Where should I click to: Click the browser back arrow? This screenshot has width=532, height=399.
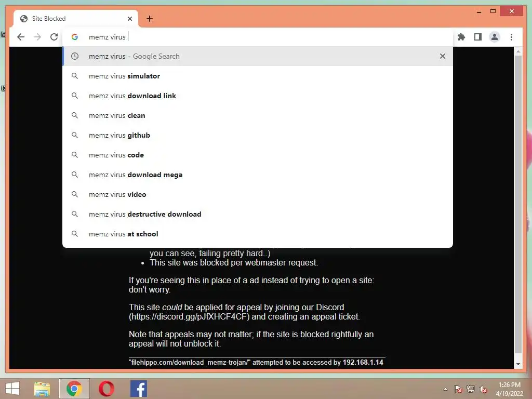(21, 37)
